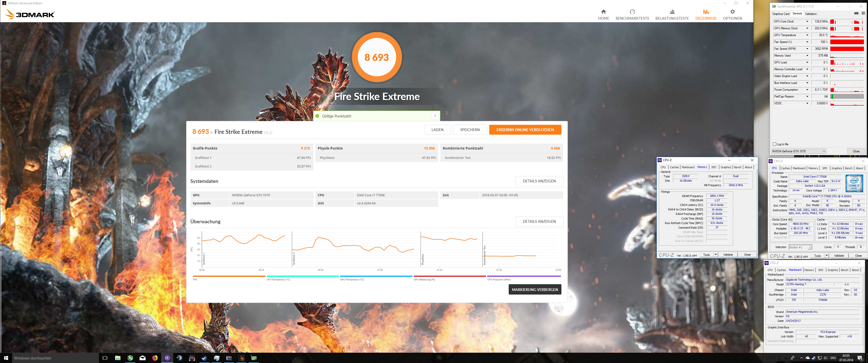The image size is (868, 363).
Task: Open About tab in CPU-Z Memory window
Action: [748, 167]
